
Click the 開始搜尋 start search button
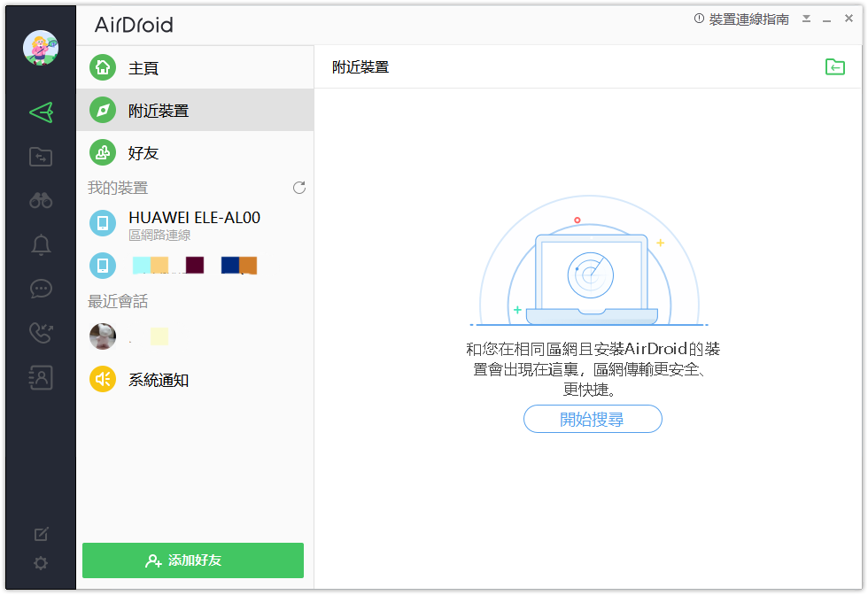pyautogui.click(x=593, y=419)
